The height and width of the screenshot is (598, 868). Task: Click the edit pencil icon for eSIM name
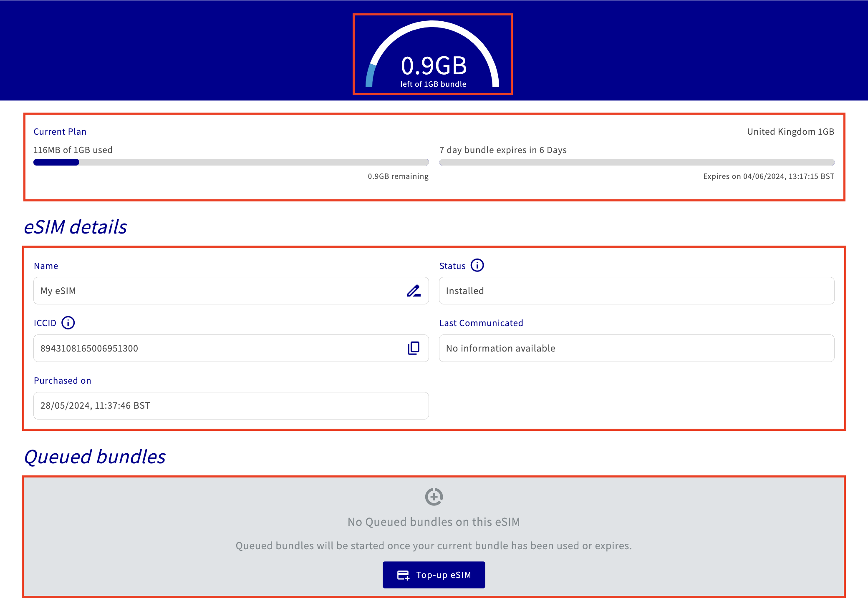click(414, 291)
